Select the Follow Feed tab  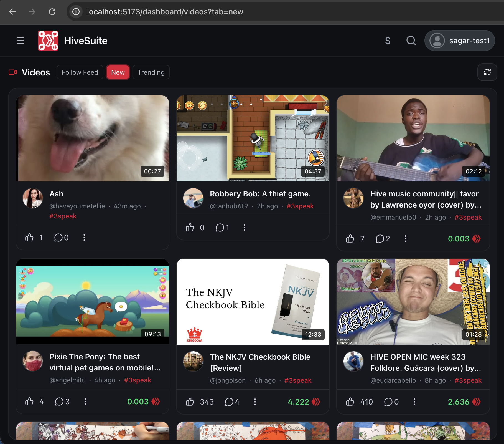[x=80, y=72]
